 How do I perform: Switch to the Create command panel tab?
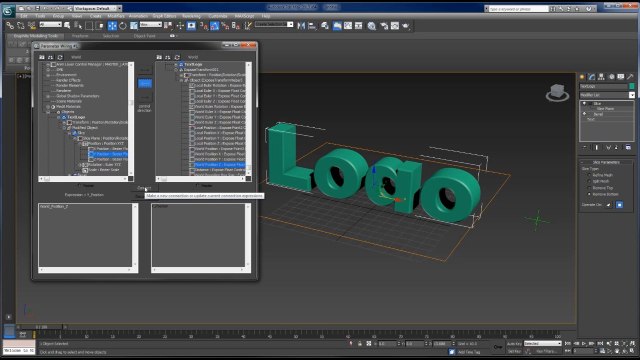click(582, 77)
